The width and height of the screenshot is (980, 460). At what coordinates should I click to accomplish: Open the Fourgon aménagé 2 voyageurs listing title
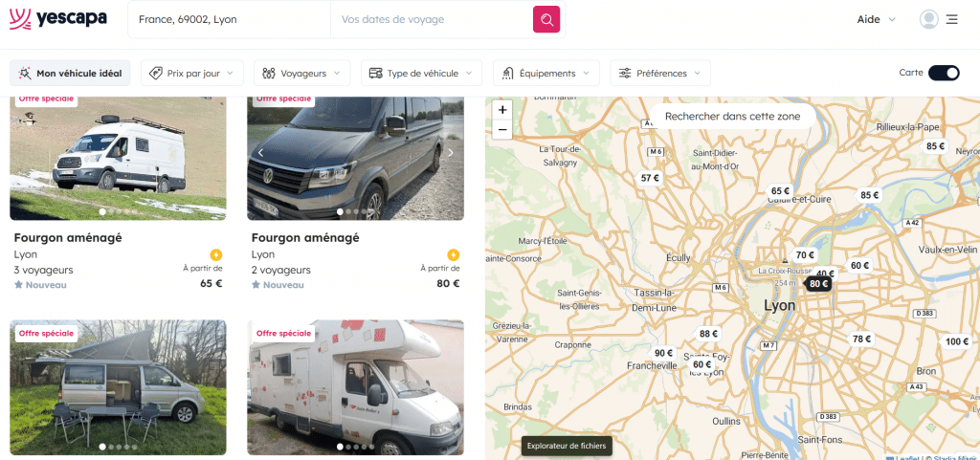pos(305,238)
